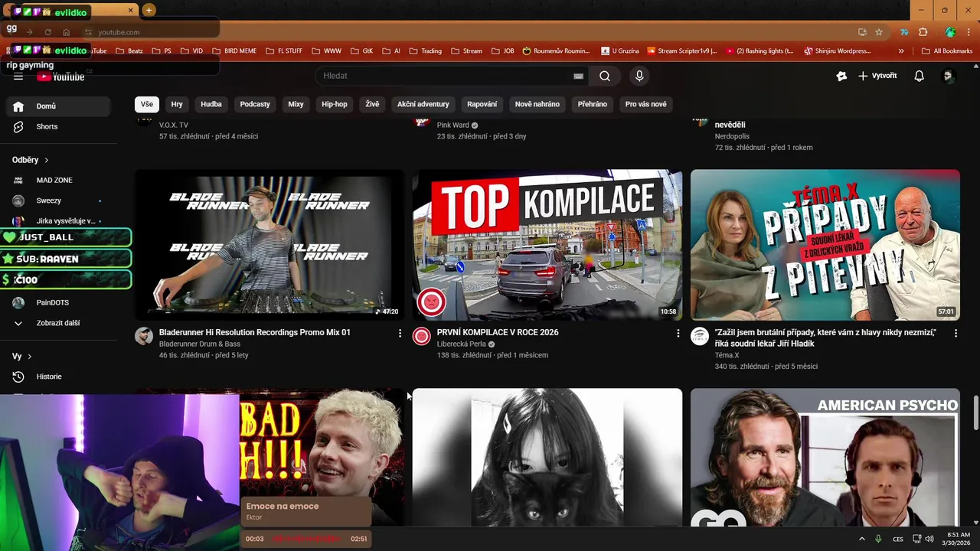Play the Případy z pitevny thumbnail

pyautogui.click(x=825, y=245)
